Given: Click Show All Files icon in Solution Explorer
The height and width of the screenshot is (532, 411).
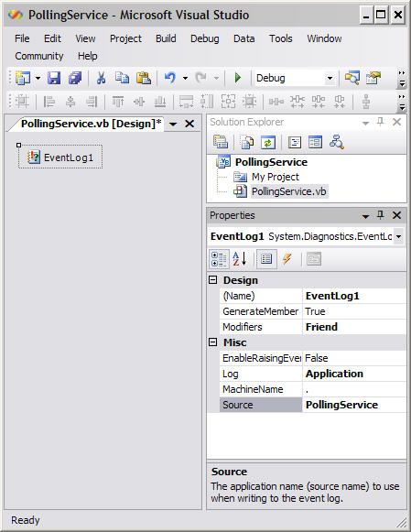Looking at the screenshot, I should (x=247, y=143).
